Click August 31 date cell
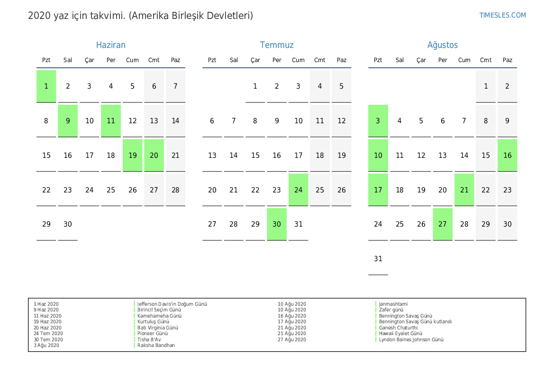Viewport: 554px width, 392px height. click(x=378, y=259)
